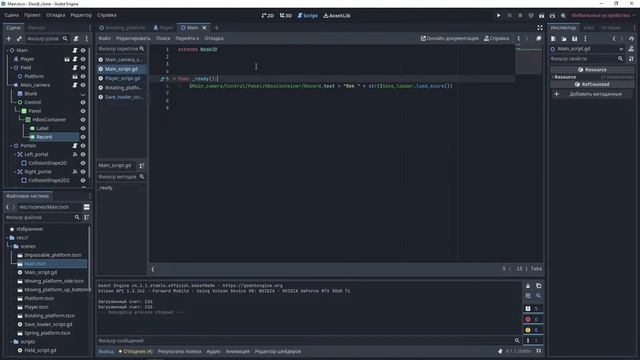
Task: Open online documentation link
Action: [450, 38]
